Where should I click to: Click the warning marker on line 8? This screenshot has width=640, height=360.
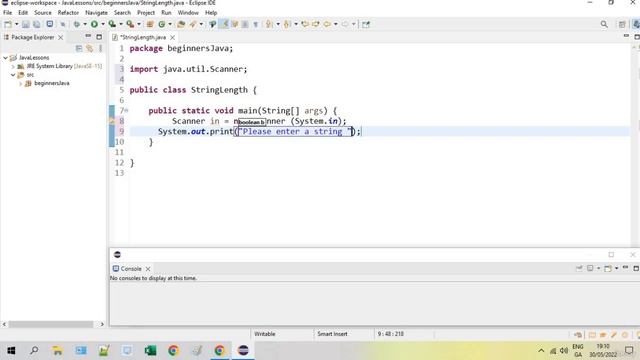click(112, 121)
